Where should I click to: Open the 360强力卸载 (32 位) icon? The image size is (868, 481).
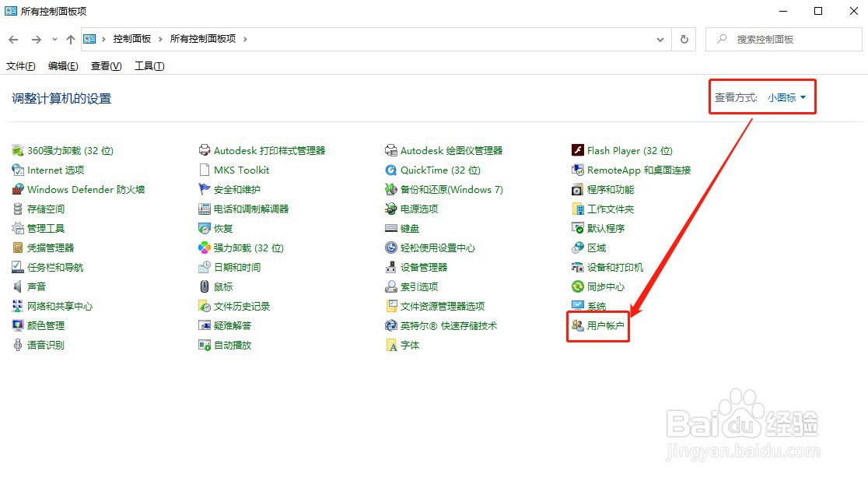click(18, 151)
